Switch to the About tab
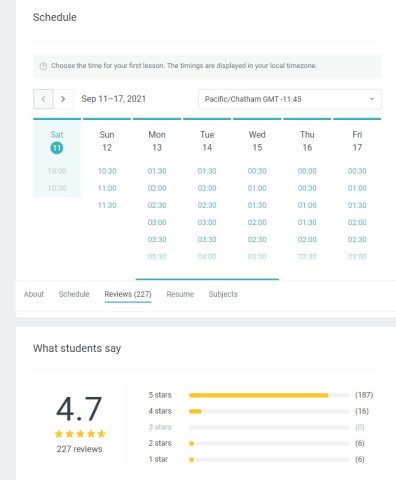 (34, 294)
